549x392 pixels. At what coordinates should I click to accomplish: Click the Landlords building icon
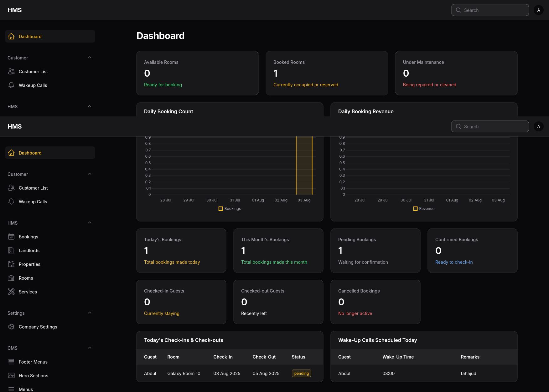(11, 251)
